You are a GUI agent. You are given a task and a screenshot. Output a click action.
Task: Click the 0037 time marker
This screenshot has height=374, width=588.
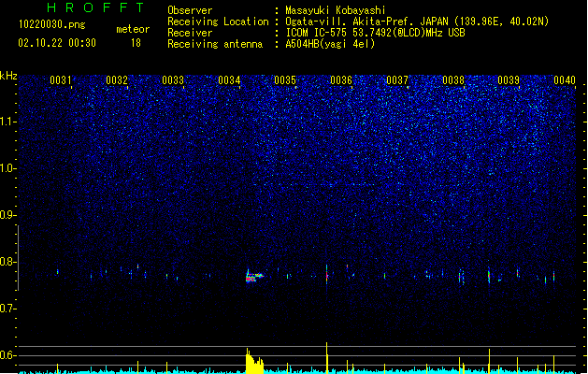(397, 80)
